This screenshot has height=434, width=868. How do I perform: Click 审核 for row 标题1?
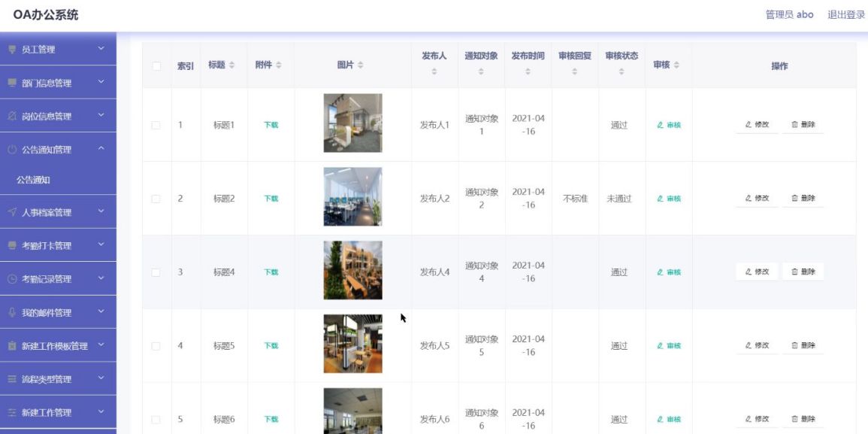669,126
